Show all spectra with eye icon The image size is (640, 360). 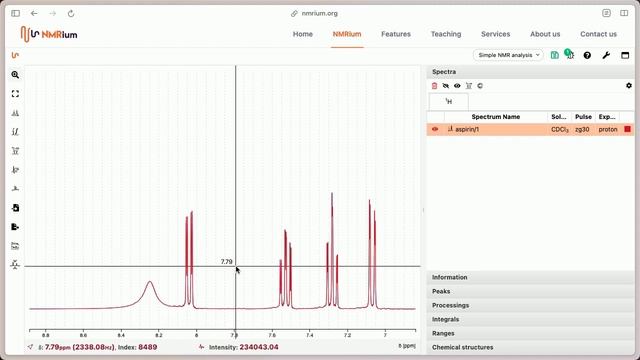457,86
